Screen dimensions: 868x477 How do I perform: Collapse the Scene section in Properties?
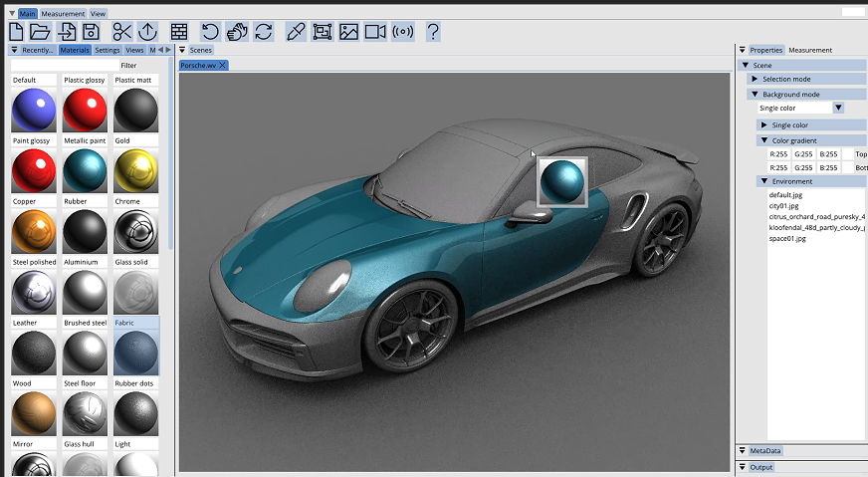click(x=746, y=65)
